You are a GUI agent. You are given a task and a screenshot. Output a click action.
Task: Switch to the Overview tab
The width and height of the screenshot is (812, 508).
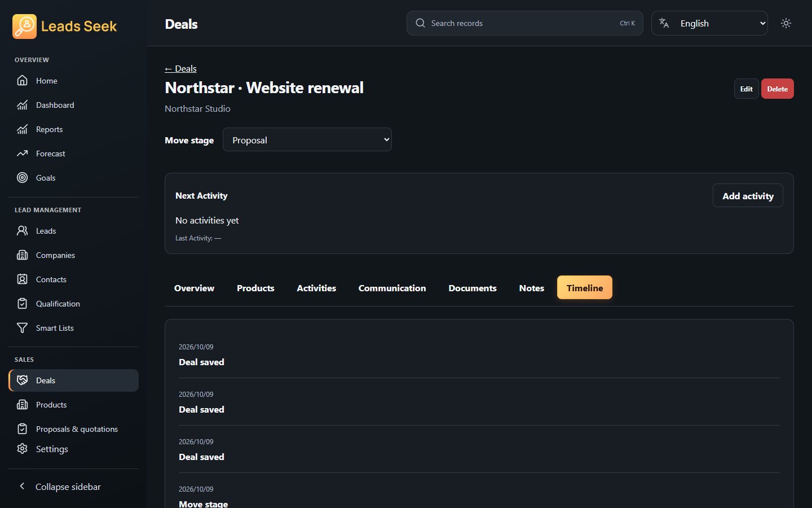194,288
